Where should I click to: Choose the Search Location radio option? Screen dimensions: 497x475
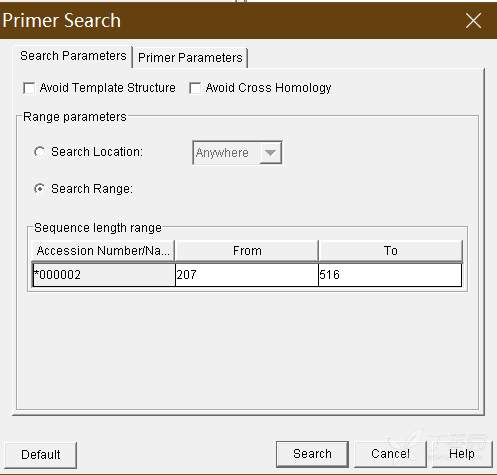tap(39, 152)
